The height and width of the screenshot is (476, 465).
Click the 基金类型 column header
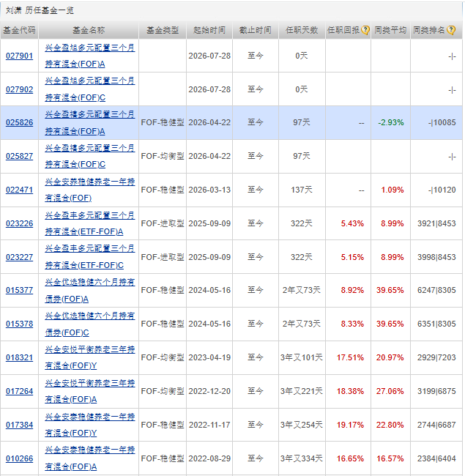163,30
